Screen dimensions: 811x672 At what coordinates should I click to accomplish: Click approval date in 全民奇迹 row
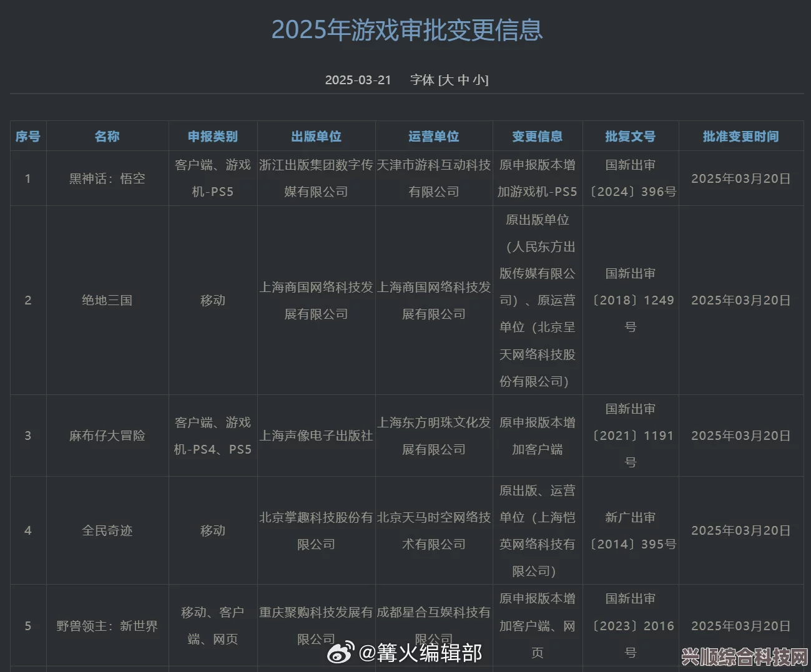click(x=741, y=530)
